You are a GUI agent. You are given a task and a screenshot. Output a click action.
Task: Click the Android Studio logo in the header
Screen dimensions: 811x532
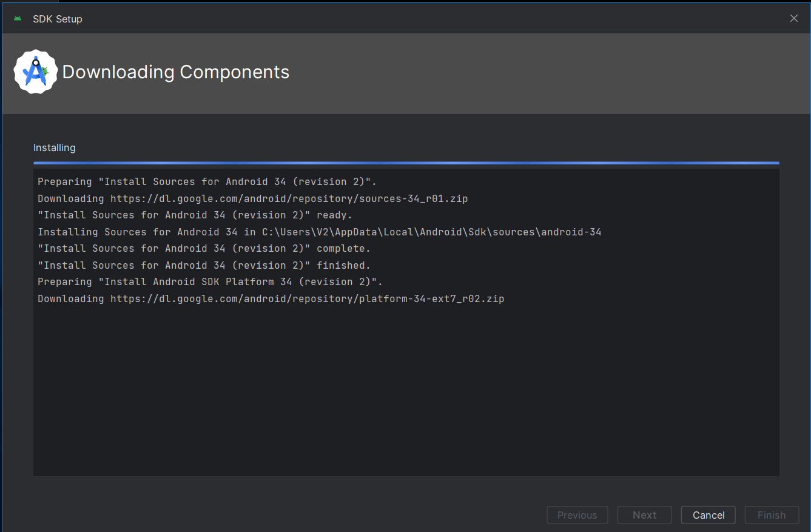tap(35, 72)
